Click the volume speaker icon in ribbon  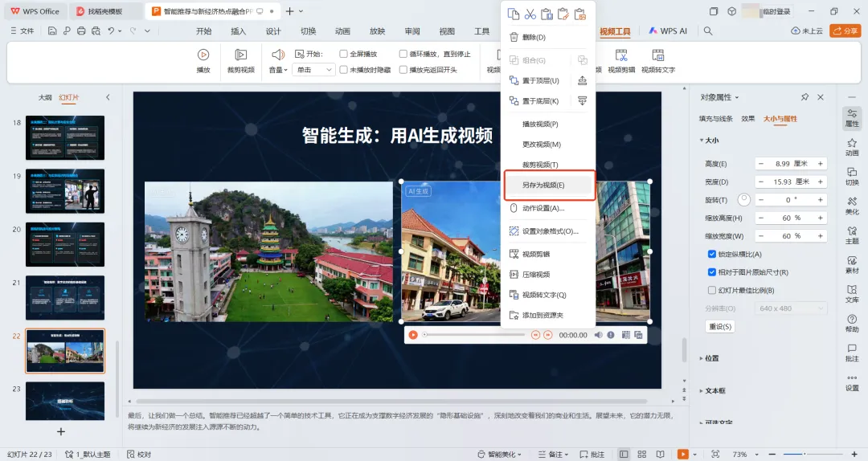pos(278,55)
